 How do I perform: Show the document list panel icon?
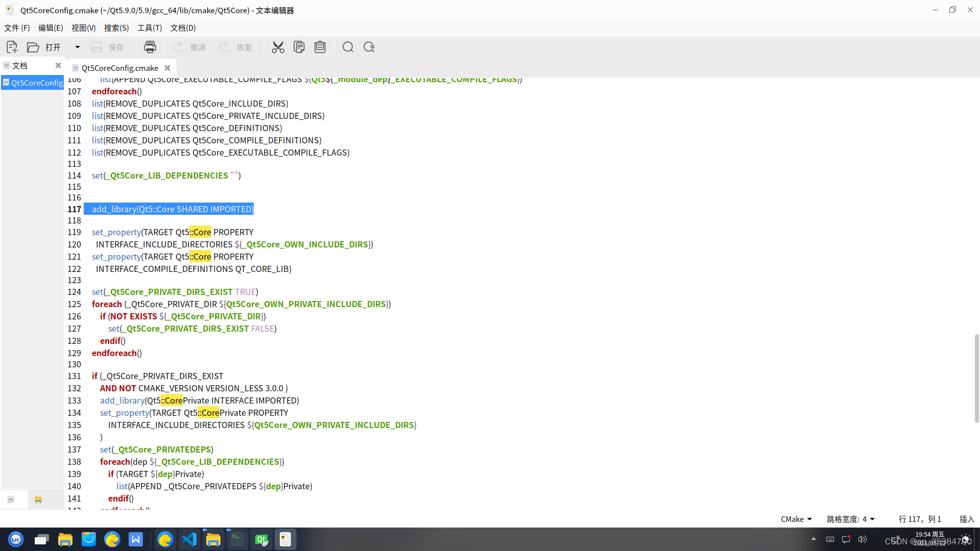point(10,499)
